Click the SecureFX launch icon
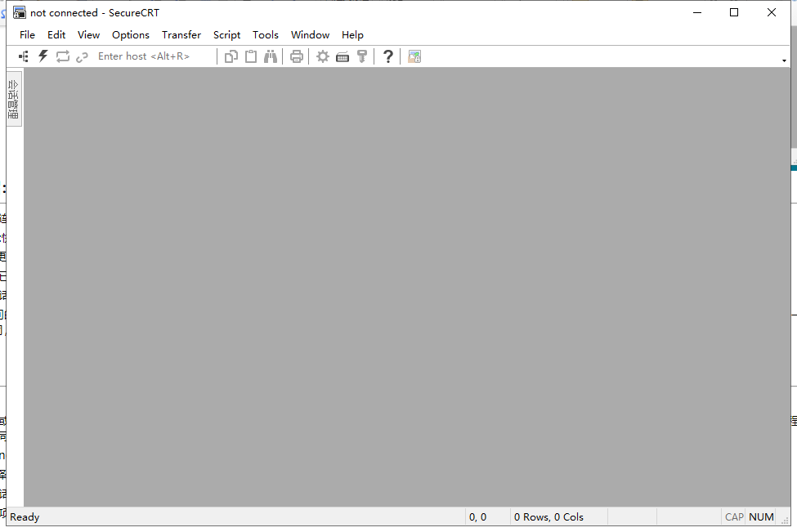Screen dimensions: 797x532 point(414,56)
